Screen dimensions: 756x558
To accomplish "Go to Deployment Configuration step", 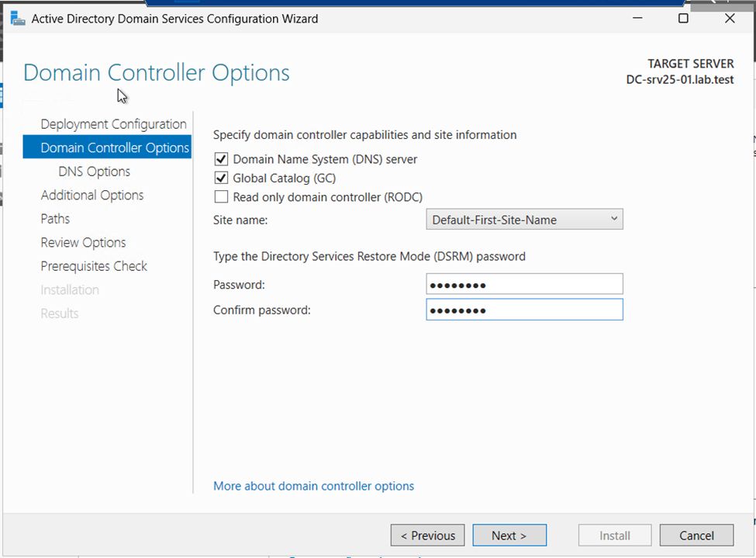I will 113,124.
